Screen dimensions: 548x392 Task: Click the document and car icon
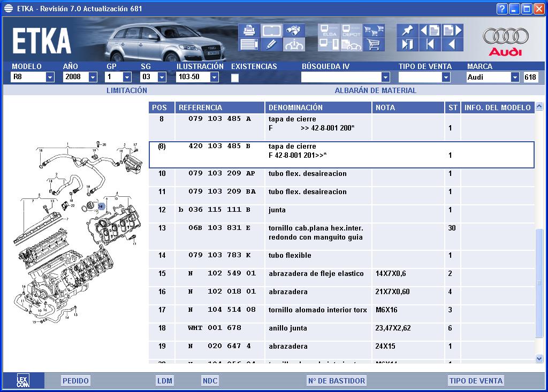click(351, 44)
